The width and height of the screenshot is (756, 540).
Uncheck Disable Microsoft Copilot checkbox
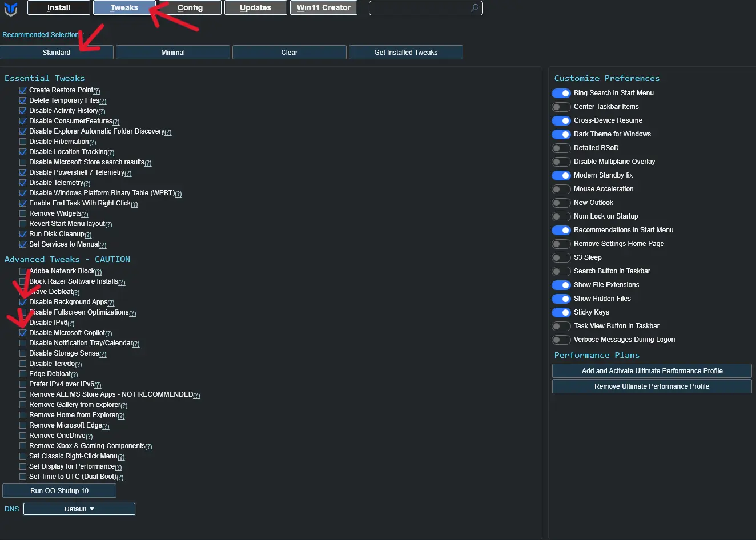[x=23, y=333]
